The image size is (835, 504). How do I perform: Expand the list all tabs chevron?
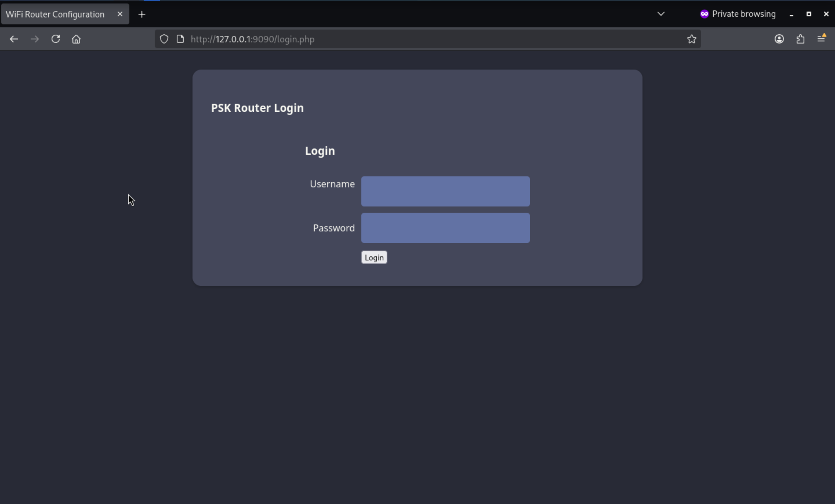coord(661,14)
